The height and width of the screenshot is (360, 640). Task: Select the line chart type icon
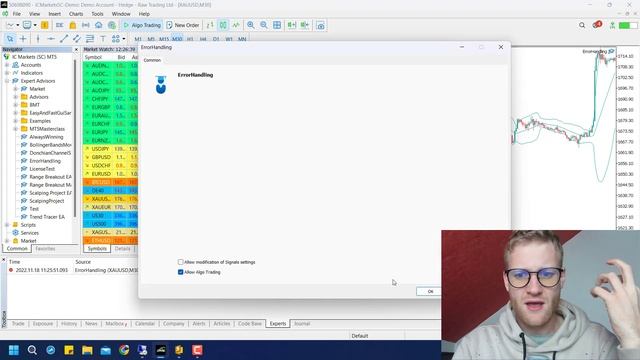(x=236, y=25)
